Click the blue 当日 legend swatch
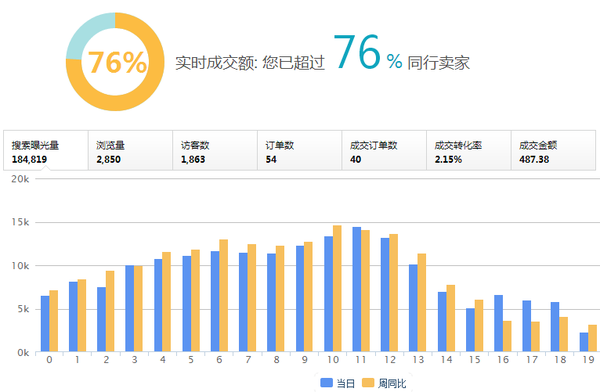 326,382
